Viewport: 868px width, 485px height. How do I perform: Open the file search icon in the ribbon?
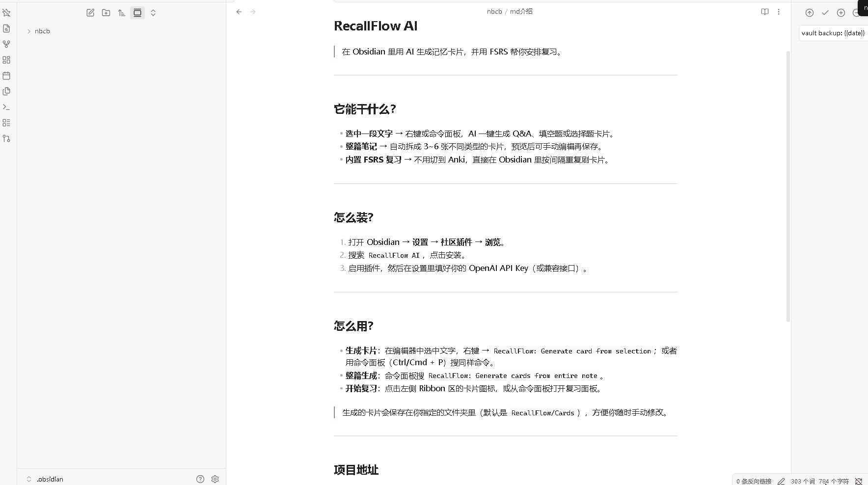[6, 28]
